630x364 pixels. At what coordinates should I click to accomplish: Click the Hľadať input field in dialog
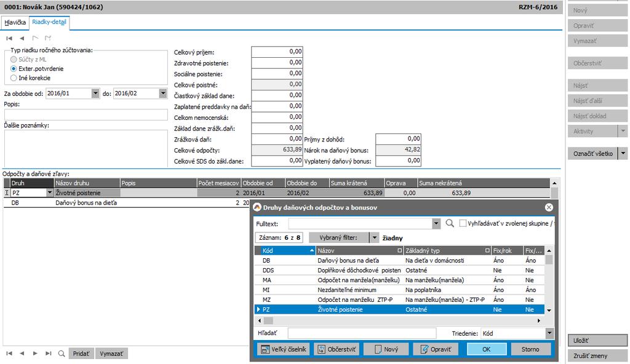[x=362, y=333]
